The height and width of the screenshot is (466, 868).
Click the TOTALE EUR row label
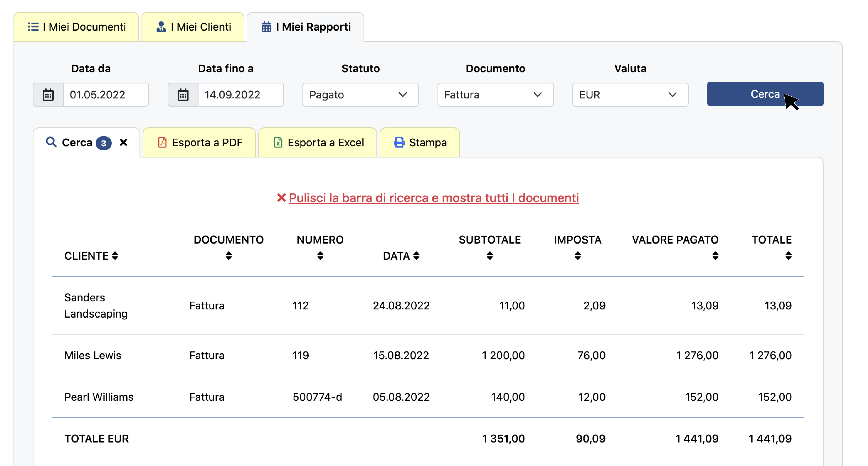(97, 439)
